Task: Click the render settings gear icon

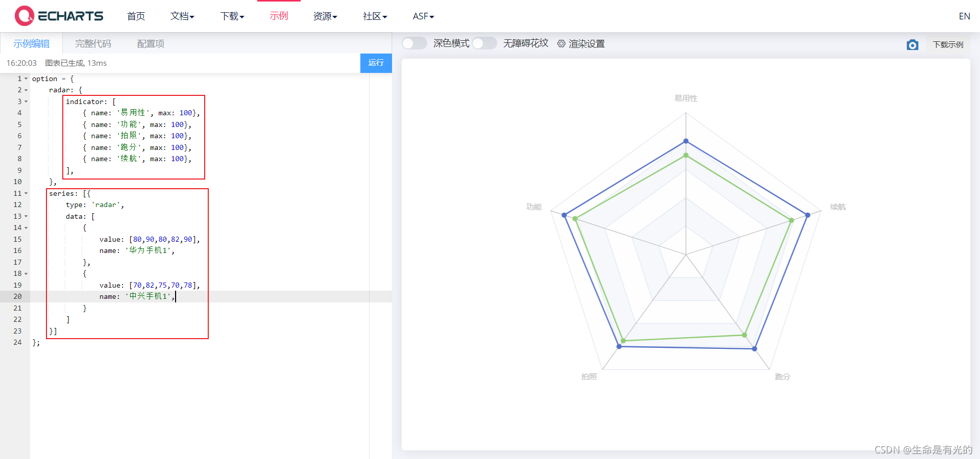Action: [561, 44]
